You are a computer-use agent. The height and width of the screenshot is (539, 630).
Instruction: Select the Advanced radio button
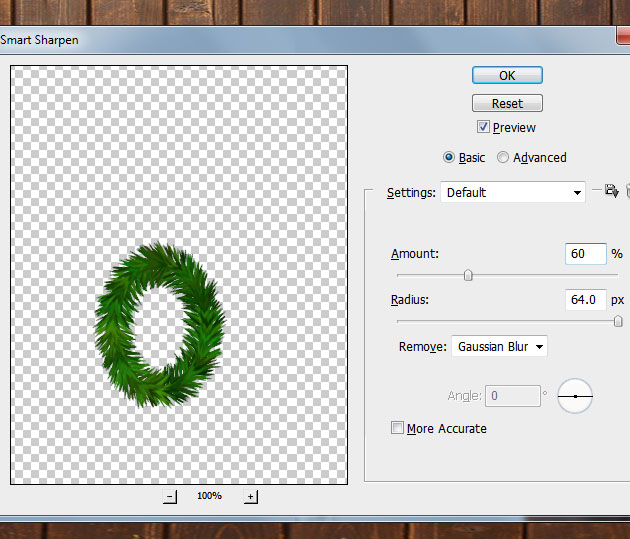(x=503, y=157)
